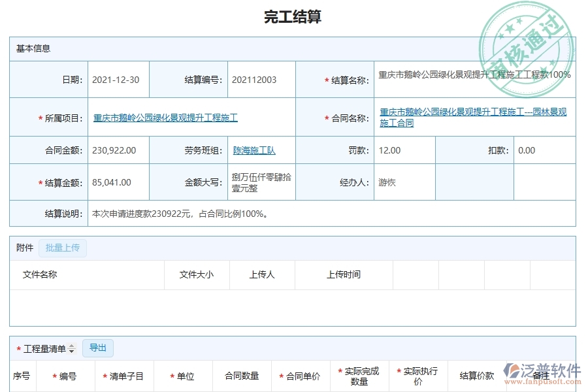
Task: Select the 附件 attachments section label
Action: coord(24,248)
